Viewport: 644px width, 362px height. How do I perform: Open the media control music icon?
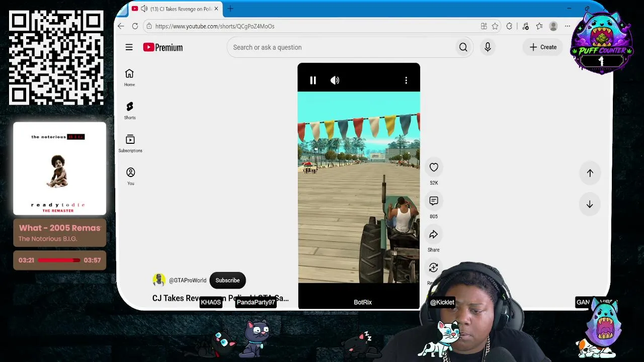coord(525,26)
